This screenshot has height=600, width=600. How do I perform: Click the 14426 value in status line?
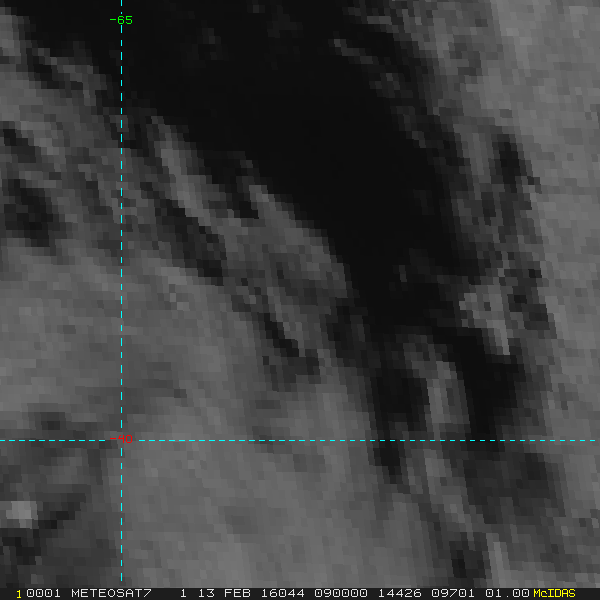pyautogui.click(x=399, y=593)
